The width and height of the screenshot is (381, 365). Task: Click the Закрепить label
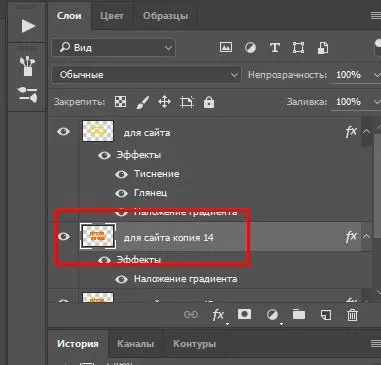pos(80,102)
